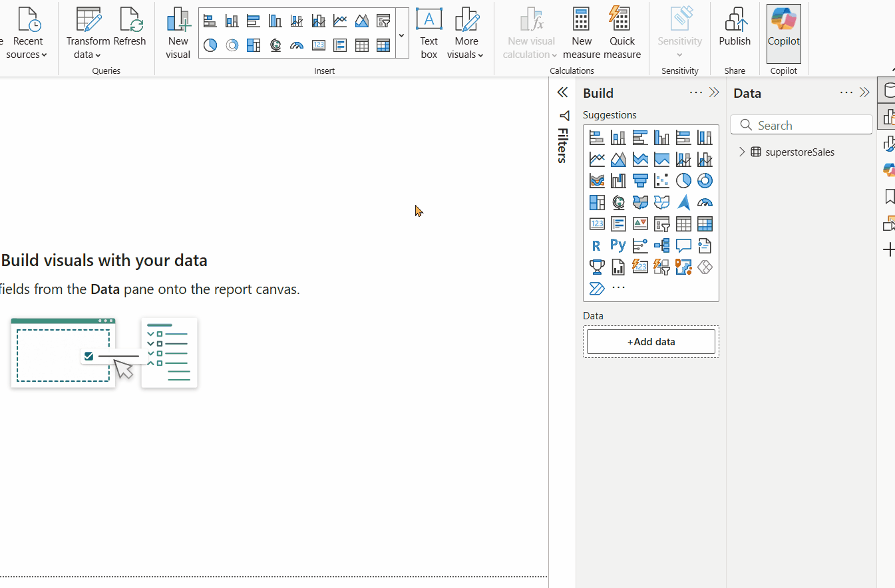Select the R script visual icon

(596, 245)
